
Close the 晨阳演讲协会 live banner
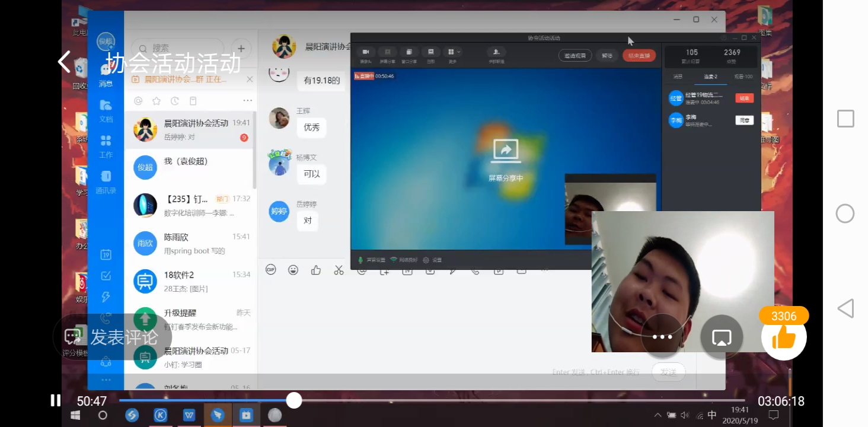point(250,79)
